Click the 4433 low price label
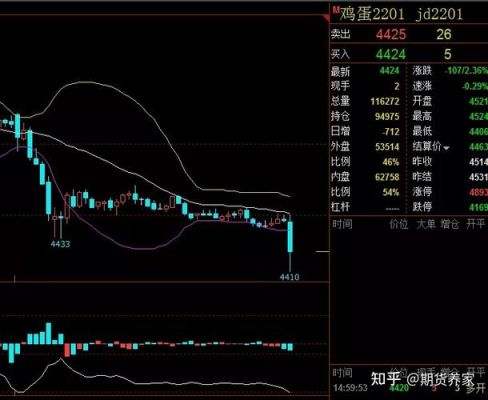The height and width of the screenshot is (400, 488). tap(60, 244)
